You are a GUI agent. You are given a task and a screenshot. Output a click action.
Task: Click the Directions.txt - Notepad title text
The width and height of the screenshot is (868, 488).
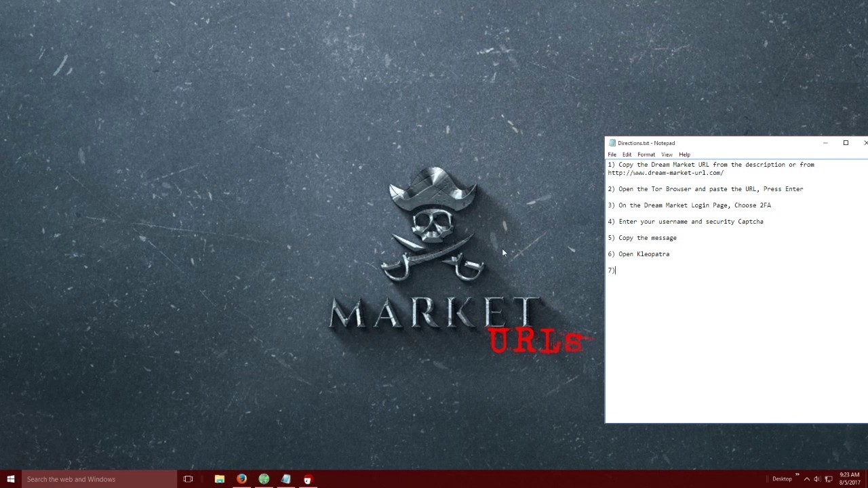click(646, 143)
